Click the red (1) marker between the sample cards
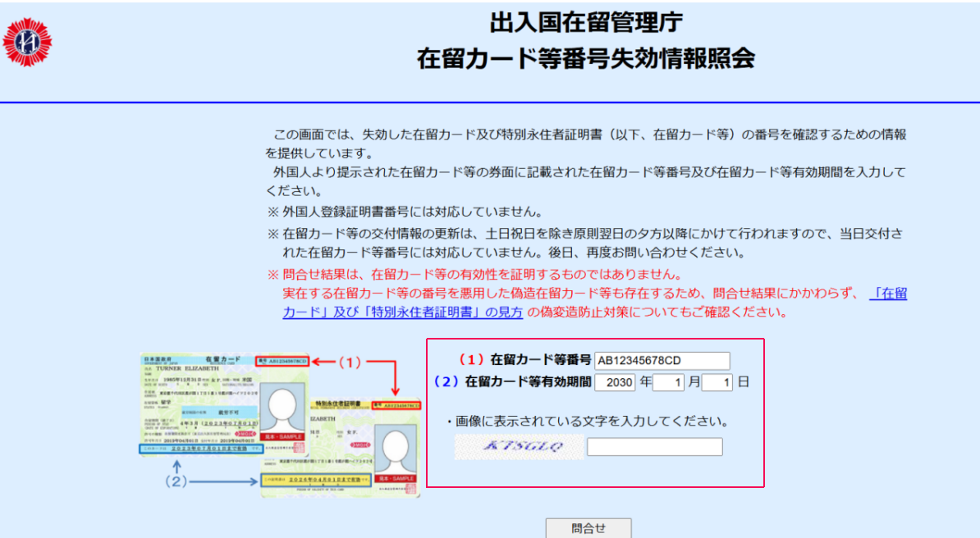This screenshot has height=538, width=980. (350, 362)
